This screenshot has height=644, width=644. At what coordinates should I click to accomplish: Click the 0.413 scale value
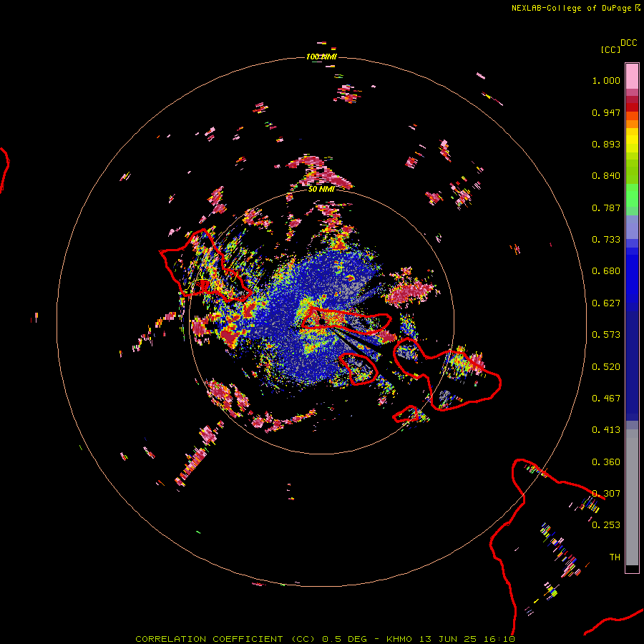click(606, 430)
